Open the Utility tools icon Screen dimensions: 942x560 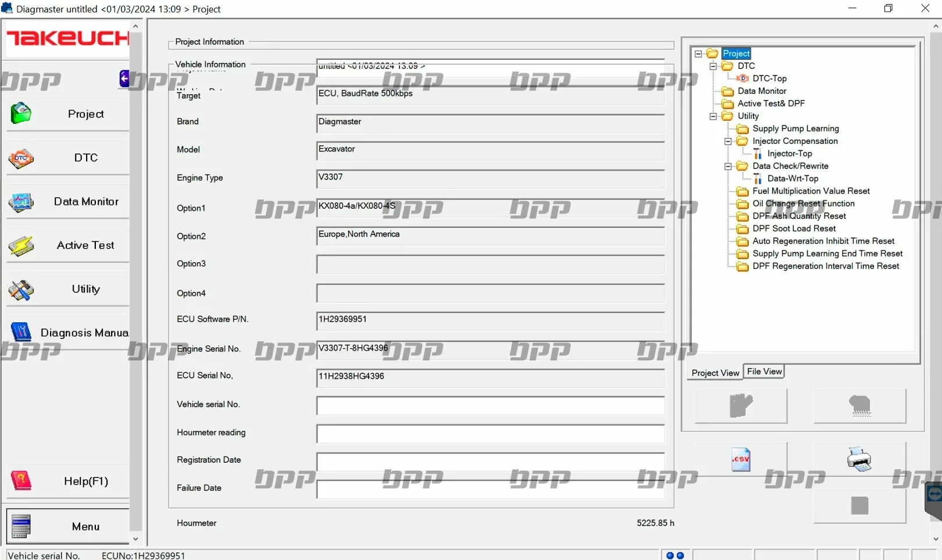click(x=21, y=290)
